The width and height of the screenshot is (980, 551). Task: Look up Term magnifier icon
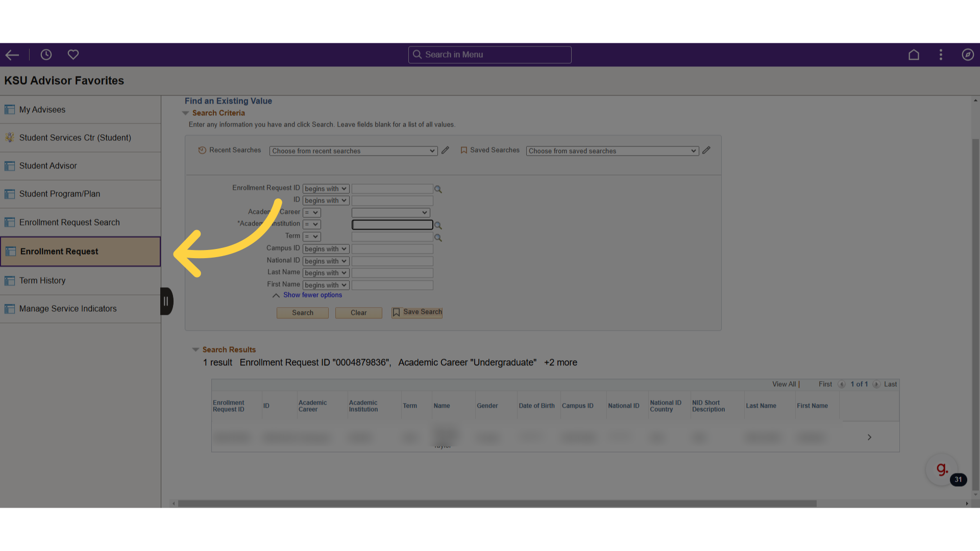pos(438,238)
